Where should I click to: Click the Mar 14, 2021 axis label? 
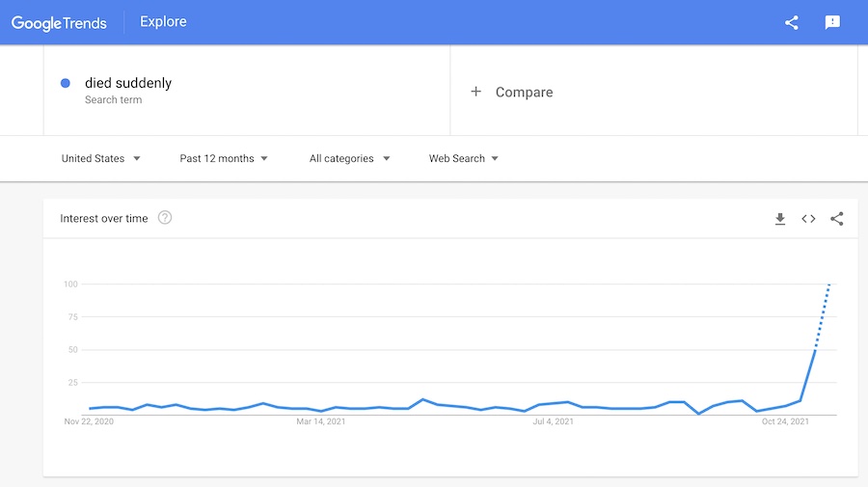[x=321, y=421]
